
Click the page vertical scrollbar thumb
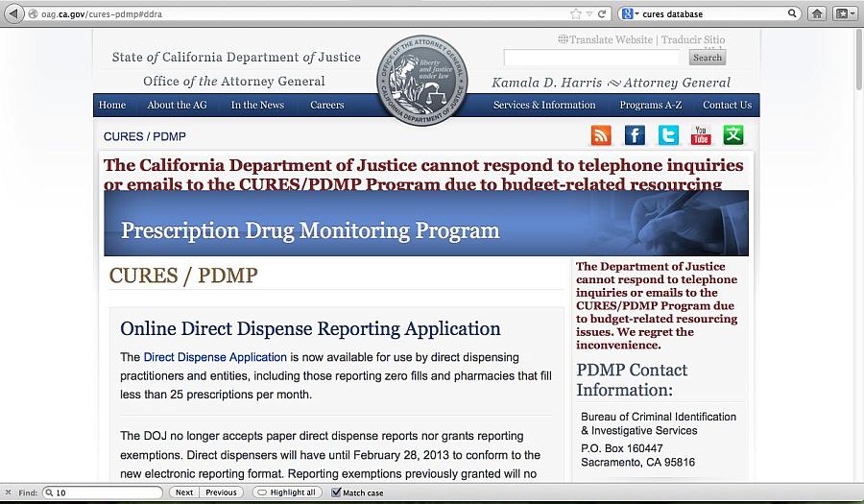(859, 60)
